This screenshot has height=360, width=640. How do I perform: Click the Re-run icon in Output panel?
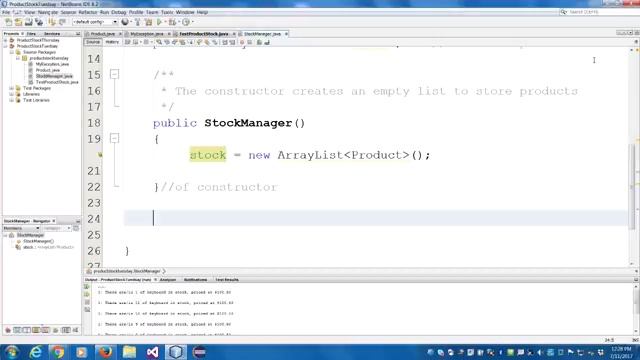pyautogui.click(x=87, y=287)
